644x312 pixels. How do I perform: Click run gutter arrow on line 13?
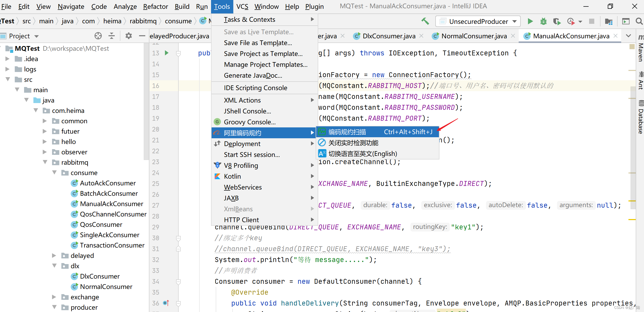(167, 53)
